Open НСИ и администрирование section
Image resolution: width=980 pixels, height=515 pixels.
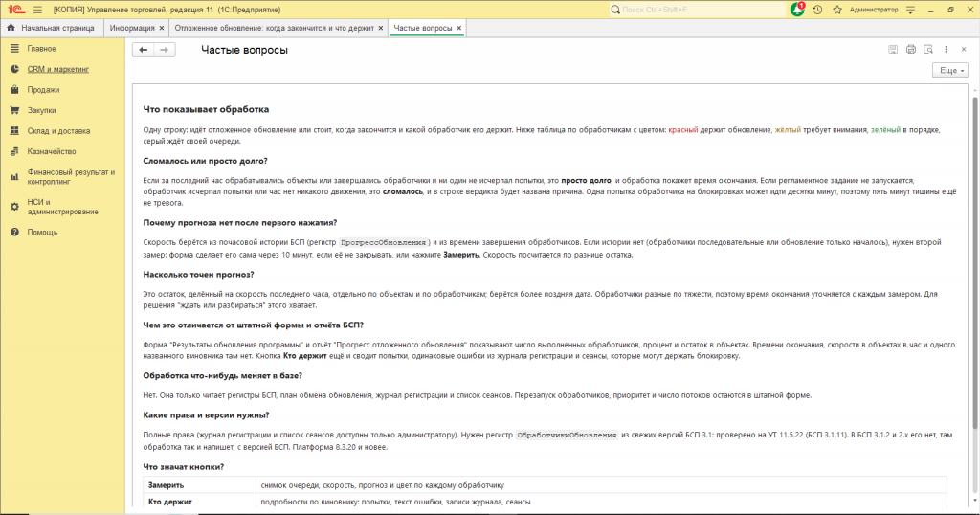tap(62, 207)
